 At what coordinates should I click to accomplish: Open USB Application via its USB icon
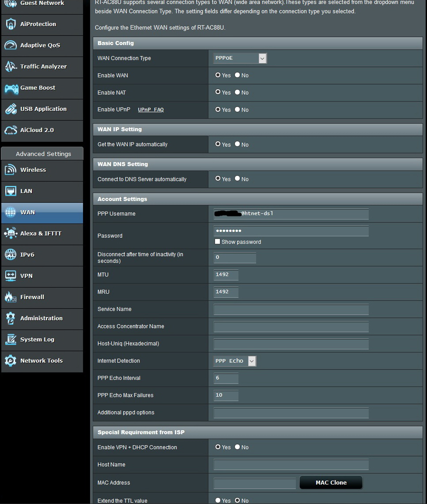click(11, 109)
